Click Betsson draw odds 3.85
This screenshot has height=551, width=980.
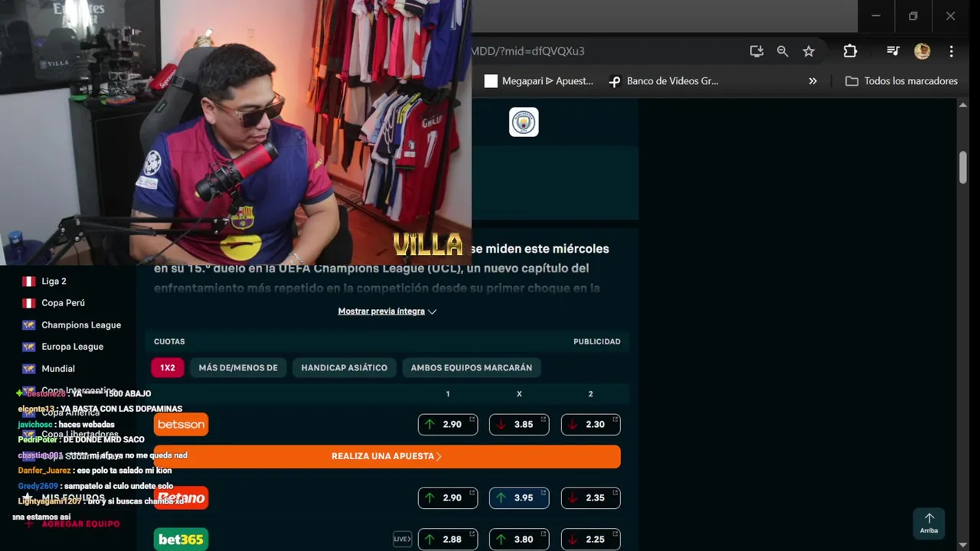(519, 424)
